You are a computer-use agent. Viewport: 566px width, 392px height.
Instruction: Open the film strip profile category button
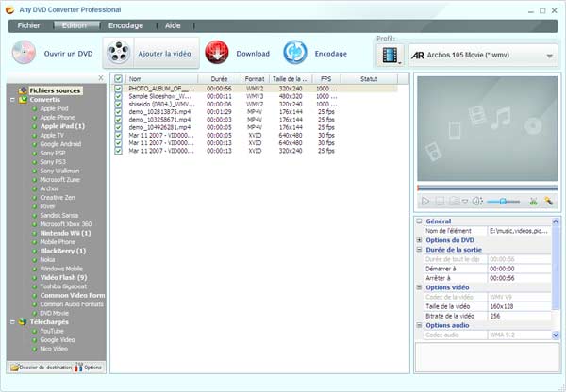(x=391, y=56)
